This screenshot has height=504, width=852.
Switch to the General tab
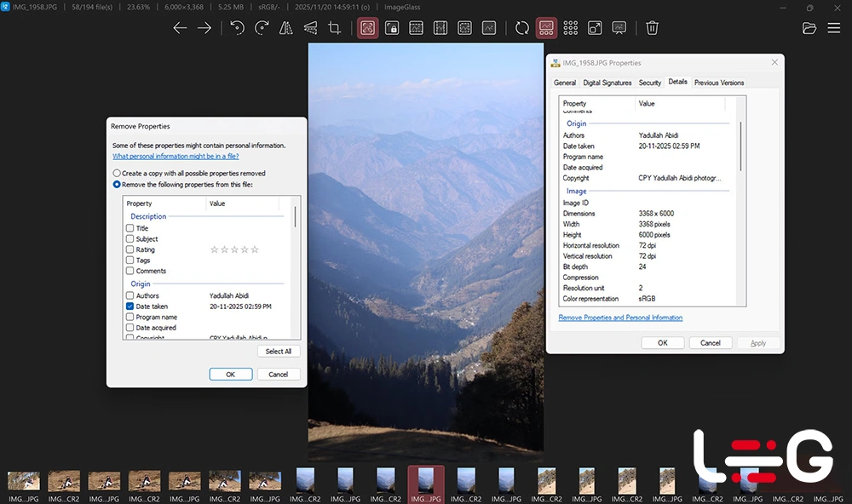[565, 83]
